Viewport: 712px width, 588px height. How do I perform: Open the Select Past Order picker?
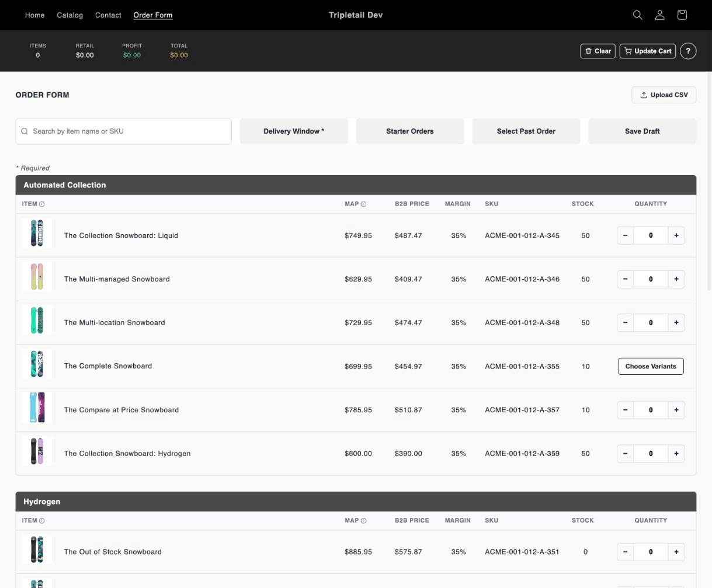[525, 131]
